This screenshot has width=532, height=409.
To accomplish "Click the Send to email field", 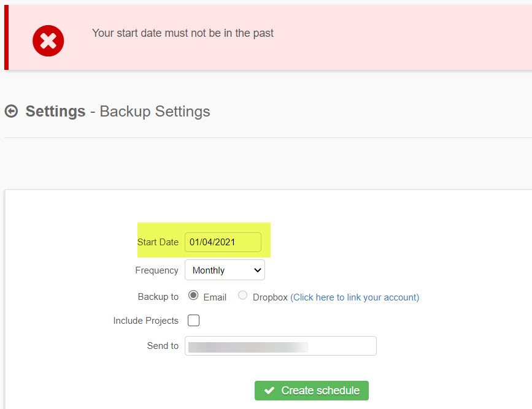I will [280, 346].
